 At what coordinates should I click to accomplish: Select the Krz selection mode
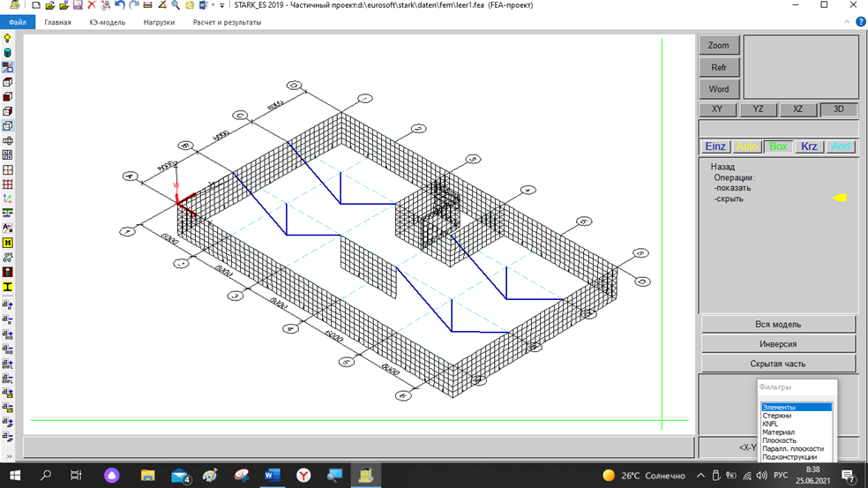pyautogui.click(x=809, y=146)
